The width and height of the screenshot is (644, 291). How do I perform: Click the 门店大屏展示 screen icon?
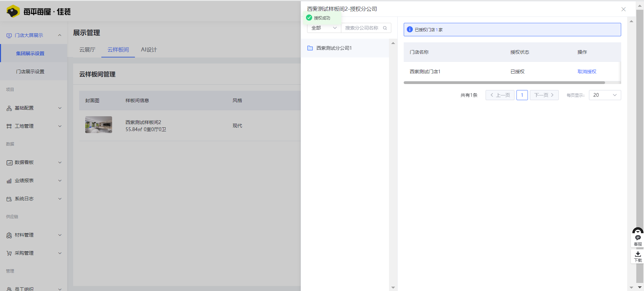(x=9, y=35)
